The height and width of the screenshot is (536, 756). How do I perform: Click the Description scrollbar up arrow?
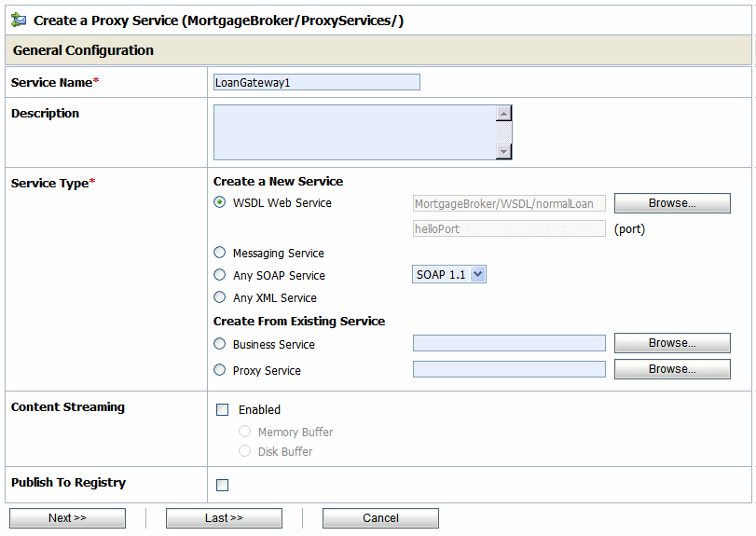pyautogui.click(x=503, y=114)
